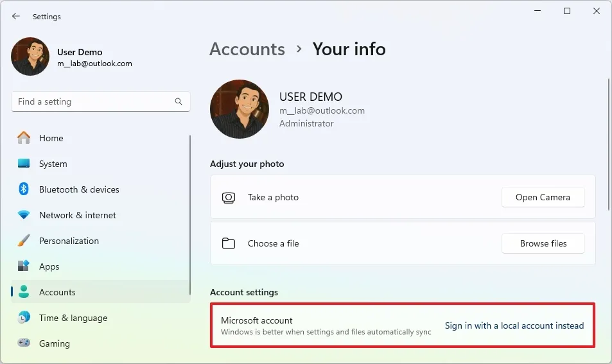Click the folder icon beside Choose a file

pyautogui.click(x=229, y=243)
